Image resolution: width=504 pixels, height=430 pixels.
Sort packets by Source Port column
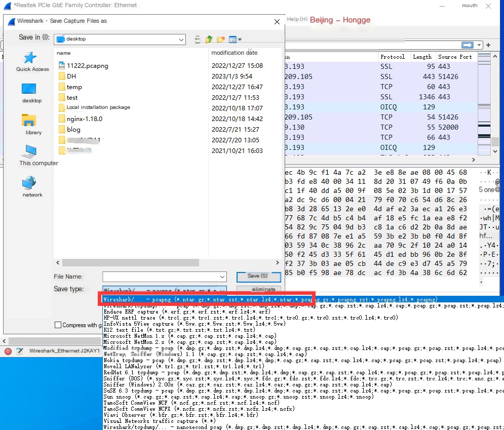(x=455, y=57)
